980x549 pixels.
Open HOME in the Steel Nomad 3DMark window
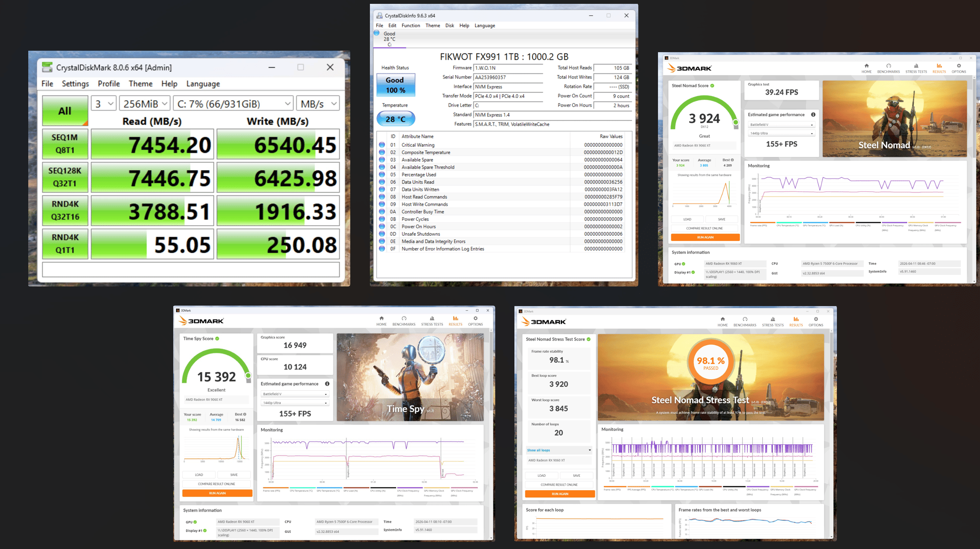pyautogui.click(x=866, y=68)
